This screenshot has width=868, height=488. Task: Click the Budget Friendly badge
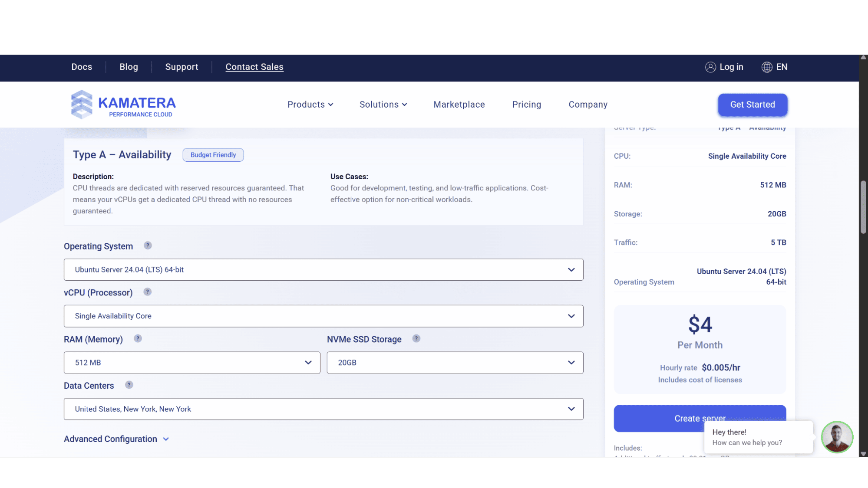coord(213,155)
